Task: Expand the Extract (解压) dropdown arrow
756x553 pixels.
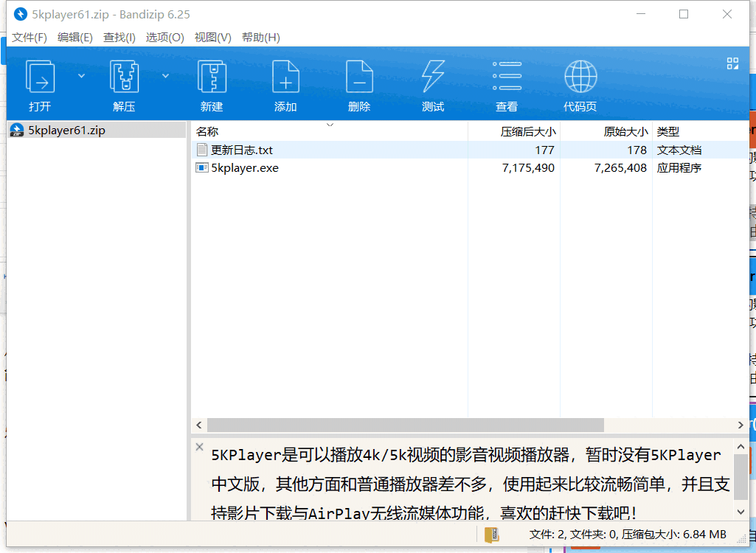Action: click(x=165, y=76)
